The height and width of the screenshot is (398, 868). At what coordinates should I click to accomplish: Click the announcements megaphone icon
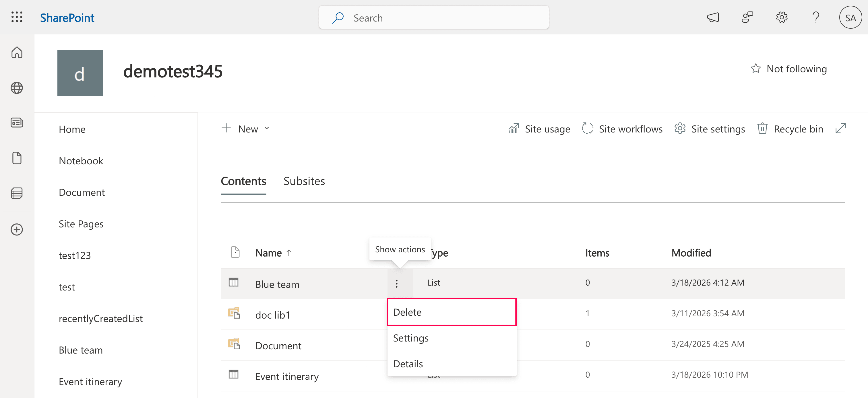pos(714,17)
